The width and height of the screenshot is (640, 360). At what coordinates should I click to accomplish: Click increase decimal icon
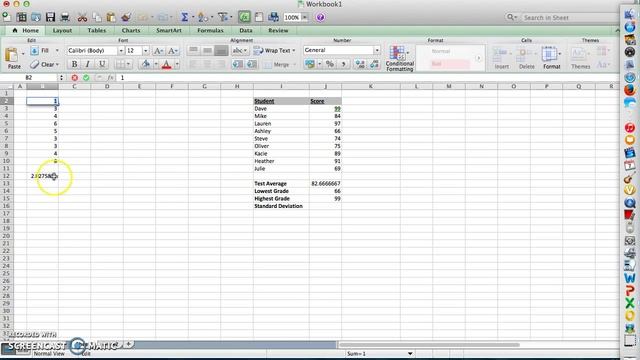(360, 64)
